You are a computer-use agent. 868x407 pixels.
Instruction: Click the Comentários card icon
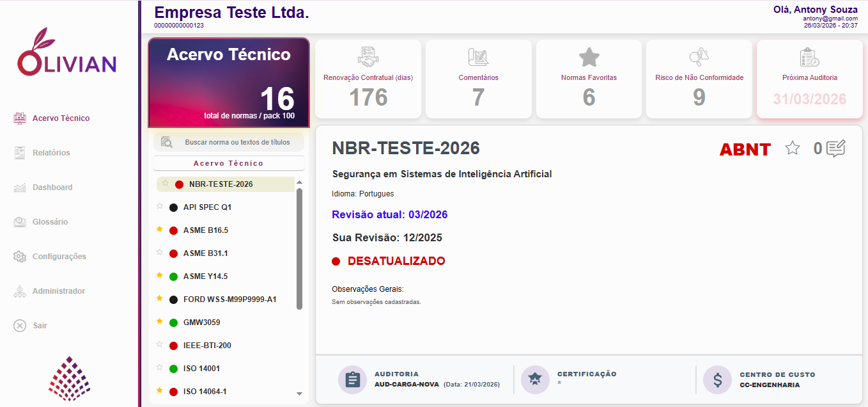[479, 57]
